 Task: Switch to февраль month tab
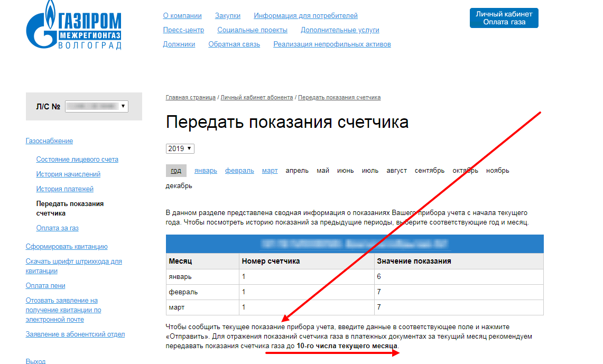coord(239,171)
